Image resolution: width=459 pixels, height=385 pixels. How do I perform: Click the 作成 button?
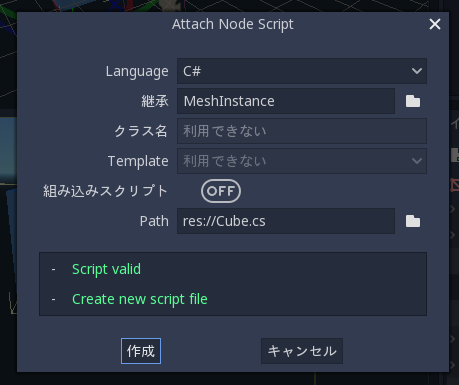click(141, 351)
